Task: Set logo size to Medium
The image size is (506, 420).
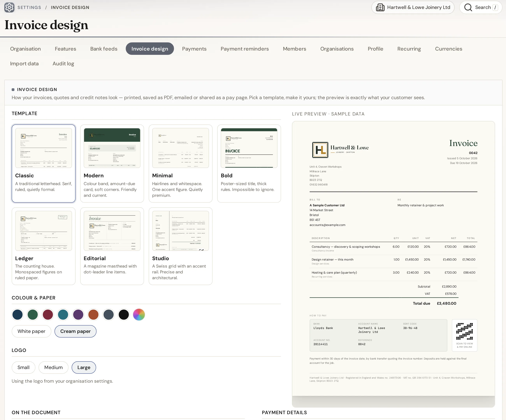Action: coord(54,367)
